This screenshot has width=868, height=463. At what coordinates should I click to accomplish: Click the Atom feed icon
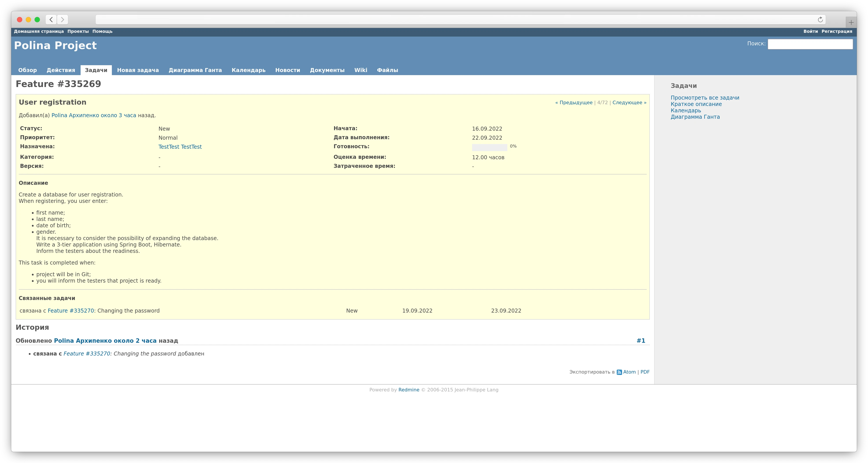click(x=620, y=372)
